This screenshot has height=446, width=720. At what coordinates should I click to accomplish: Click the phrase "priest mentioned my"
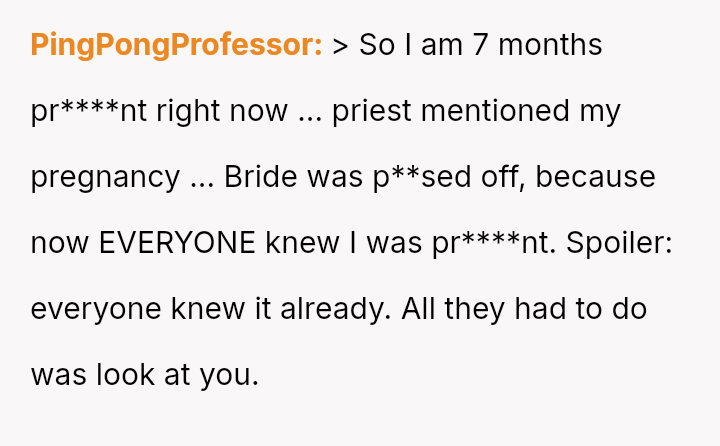pos(476,111)
